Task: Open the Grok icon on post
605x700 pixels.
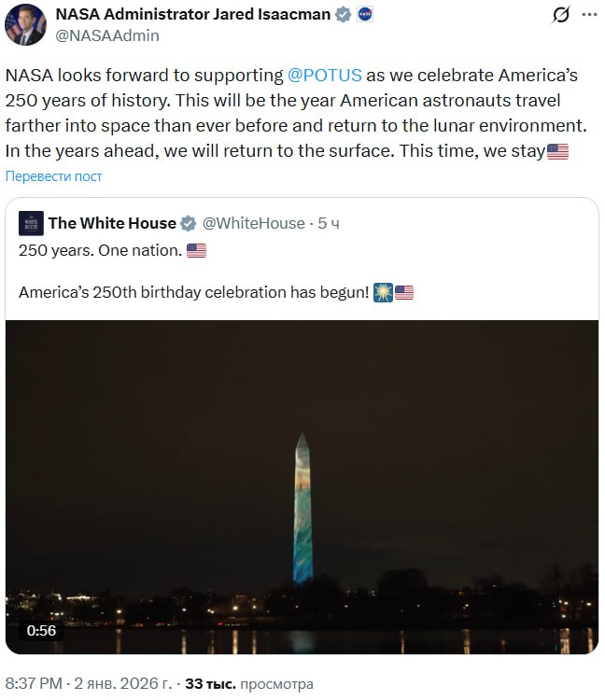Action: click(561, 15)
